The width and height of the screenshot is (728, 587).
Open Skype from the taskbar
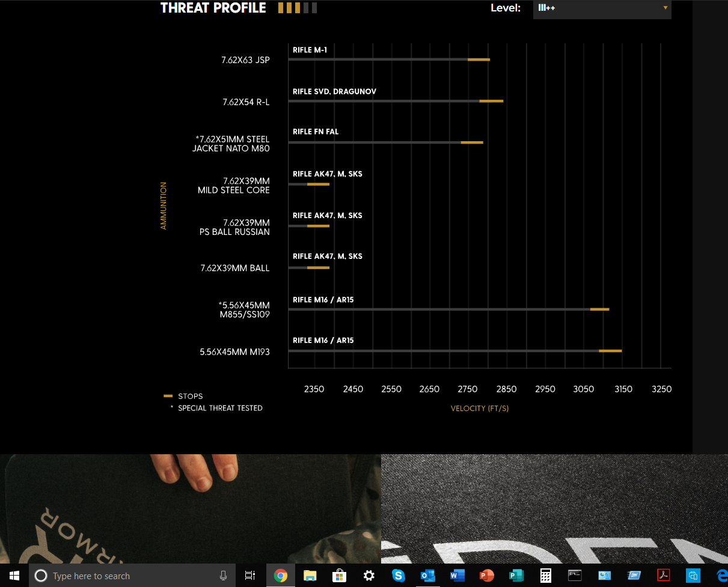click(x=398, y=576)
